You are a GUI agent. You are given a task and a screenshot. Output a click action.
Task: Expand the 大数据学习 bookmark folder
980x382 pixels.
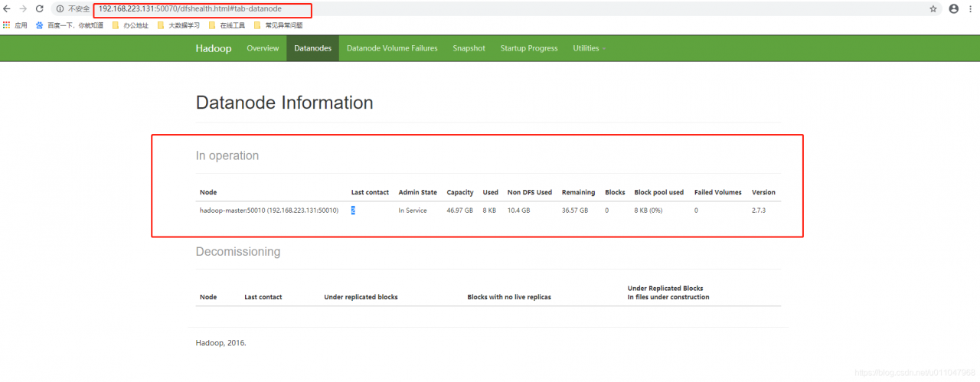point(178,25)
